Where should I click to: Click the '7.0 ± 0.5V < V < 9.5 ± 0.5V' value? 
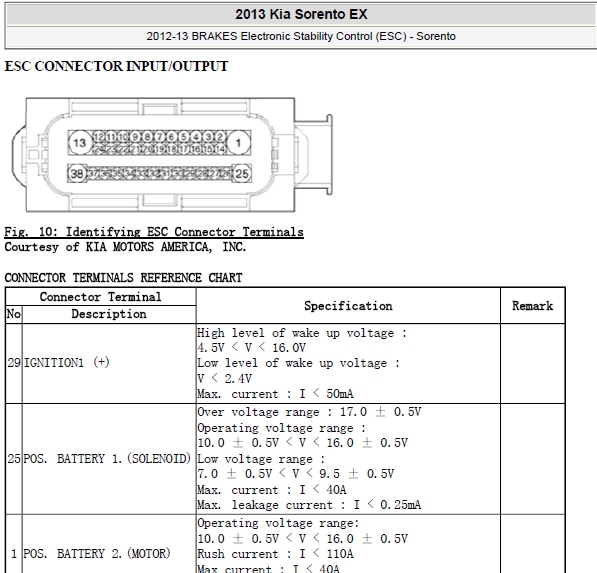click(x=295, y=474)
